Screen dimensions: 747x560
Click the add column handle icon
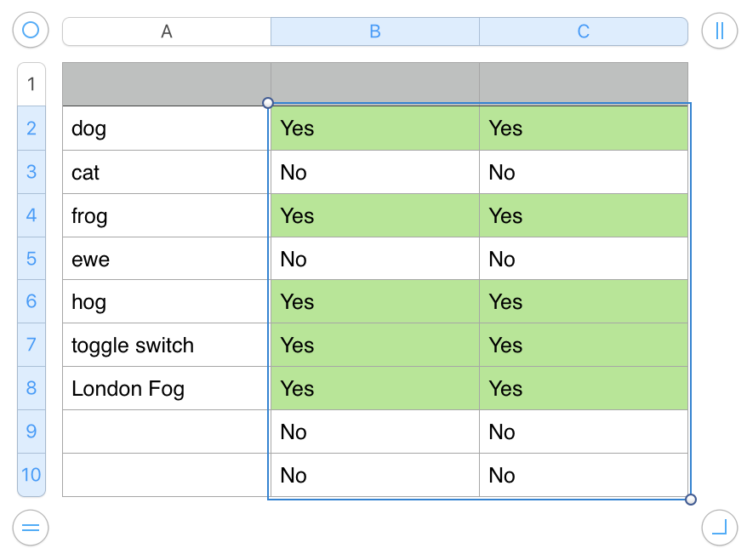pyautogui.click(x=720, y=31)
